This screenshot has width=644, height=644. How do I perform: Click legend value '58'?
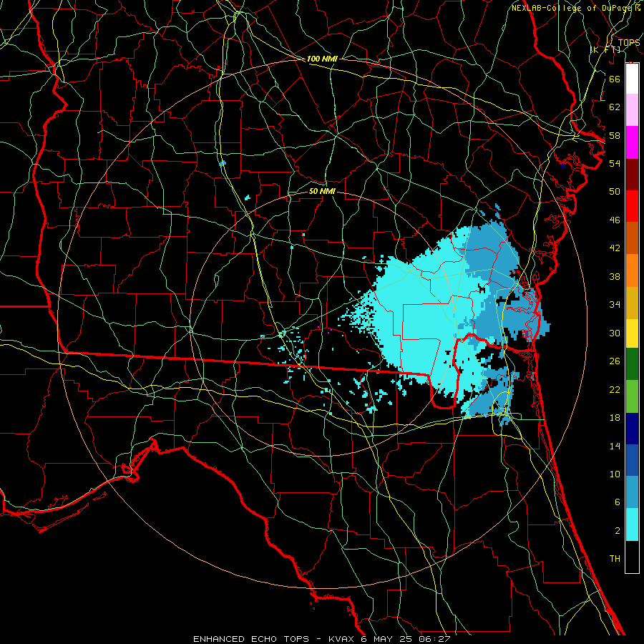tap(615, 135)
